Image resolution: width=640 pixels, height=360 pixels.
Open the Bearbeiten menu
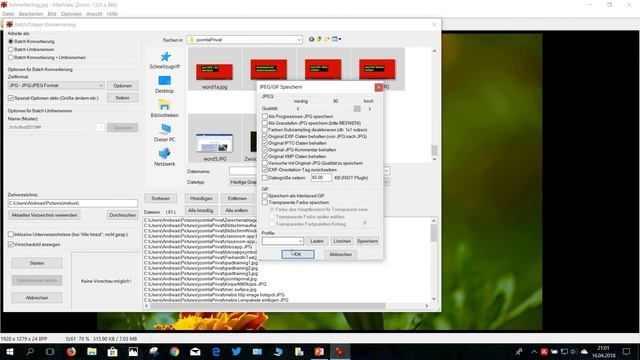[x=31, y=14]
